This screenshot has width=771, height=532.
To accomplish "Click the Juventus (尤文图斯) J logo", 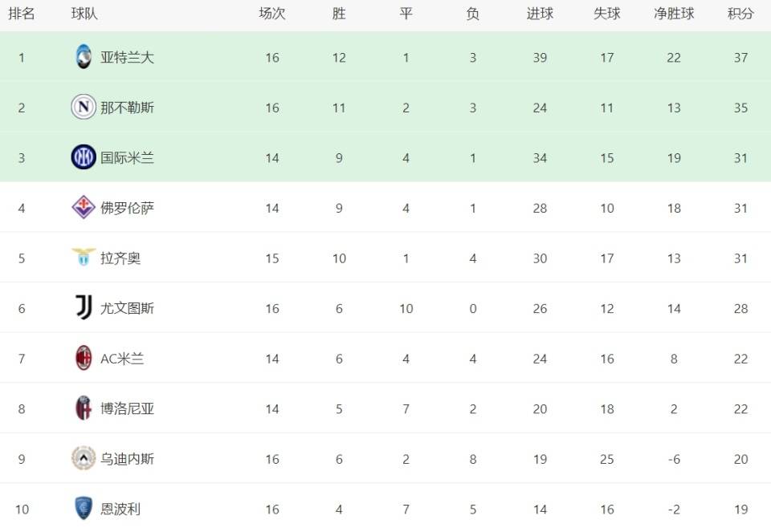I will tap(84, 307).
